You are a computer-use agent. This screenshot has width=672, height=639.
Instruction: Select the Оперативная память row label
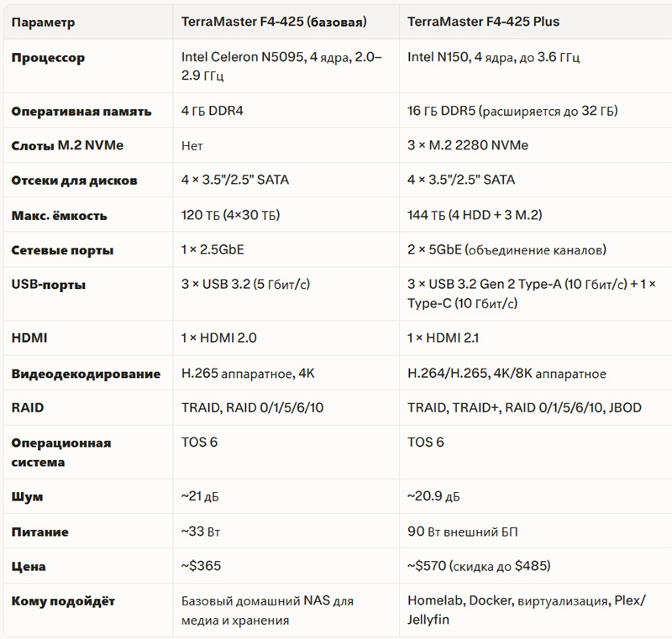[x=81, y=112]
